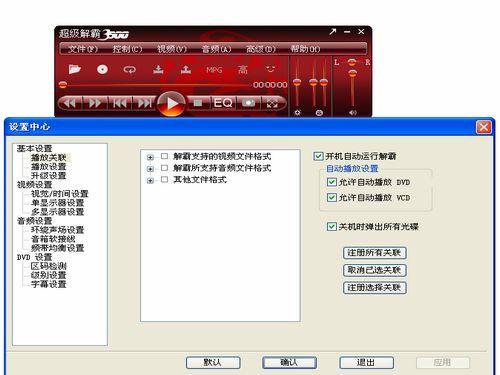This screenshot has width=500, height=375.
Task: Click the disc icon in player toolbar
Action: (102, 69)
